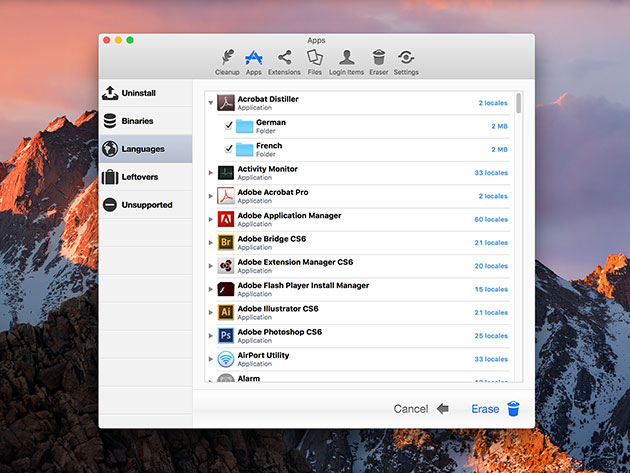Open the Cleanup feather tool
The width and height of the screenshot is (630, 473).
[227, 62]
